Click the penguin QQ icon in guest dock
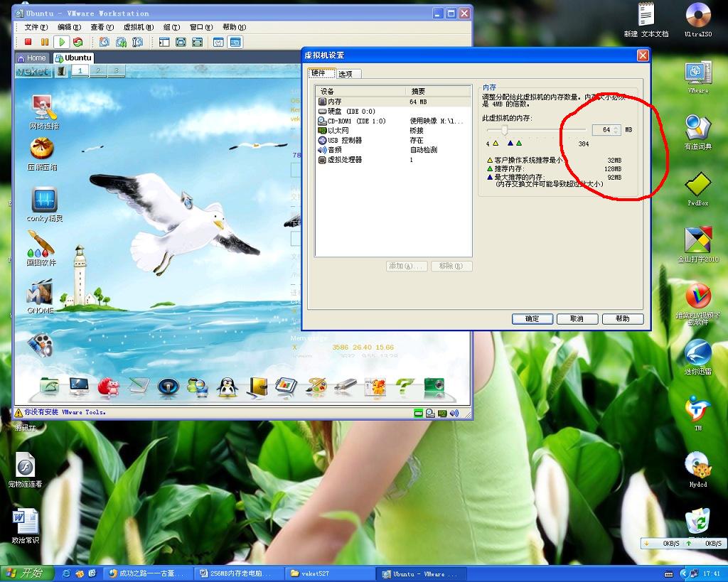The image size is (728, 582). coord(227,387)
